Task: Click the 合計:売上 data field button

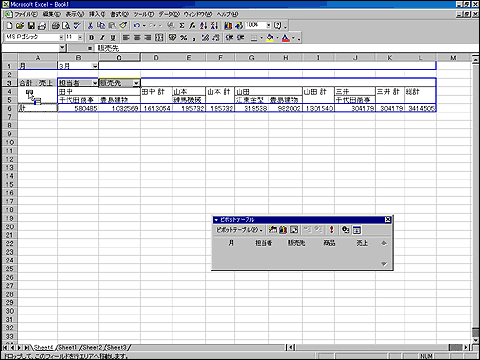Action: [x=37, y=83]
